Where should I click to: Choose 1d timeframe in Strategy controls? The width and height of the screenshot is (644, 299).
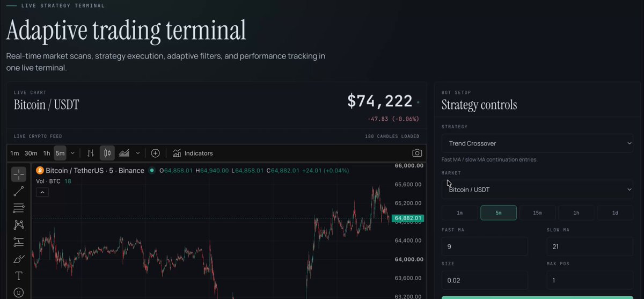pos(615,213)
